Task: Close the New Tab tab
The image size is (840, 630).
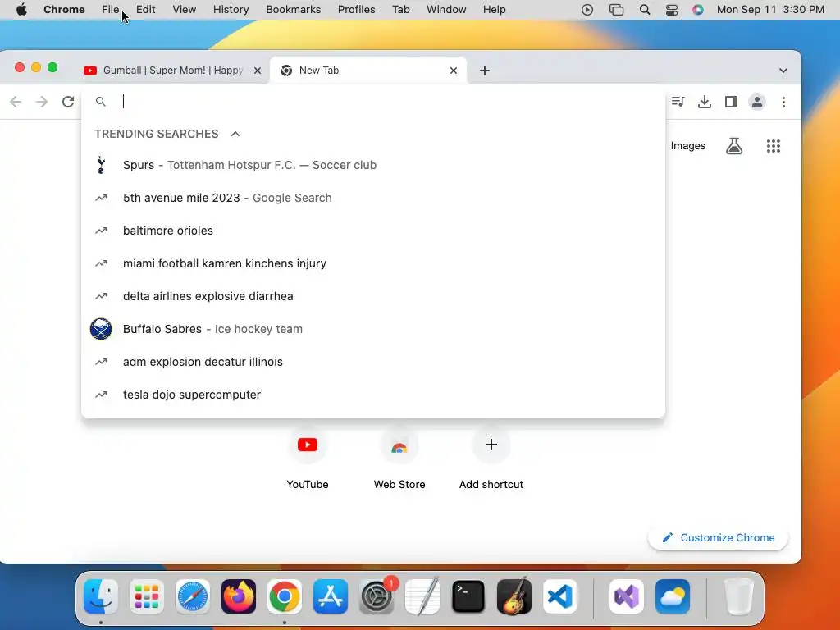Action: click(x=454, y=71)
